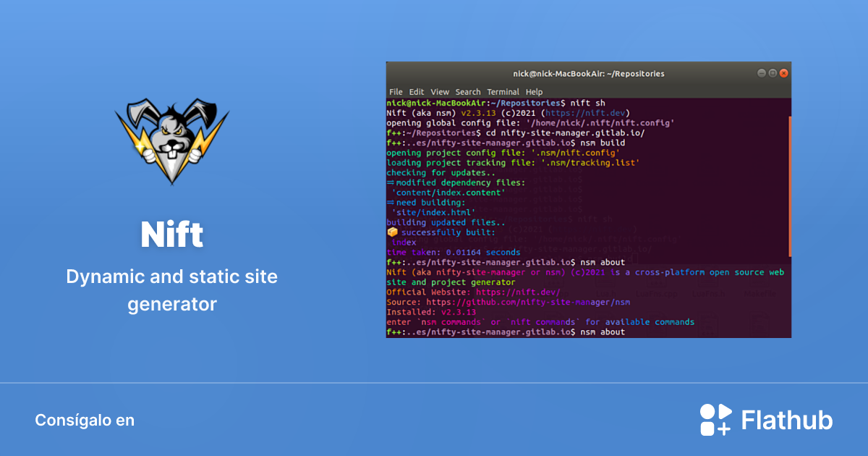Open the Search menu
Viewport: 868px width, 456px height.
pos(468,92)
